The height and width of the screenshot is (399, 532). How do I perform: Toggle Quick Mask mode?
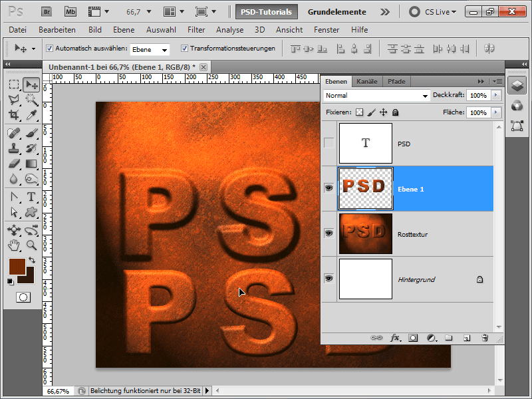coord(23,297)
